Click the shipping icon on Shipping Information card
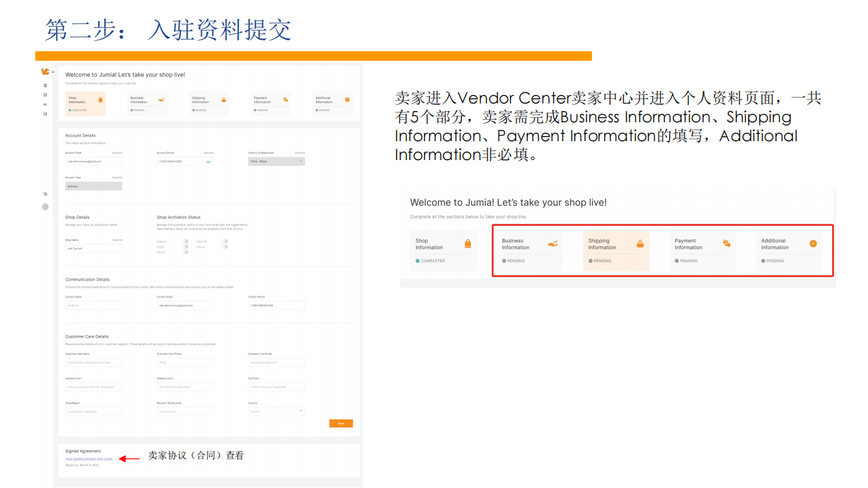868x488 pixels. point(225,100)
